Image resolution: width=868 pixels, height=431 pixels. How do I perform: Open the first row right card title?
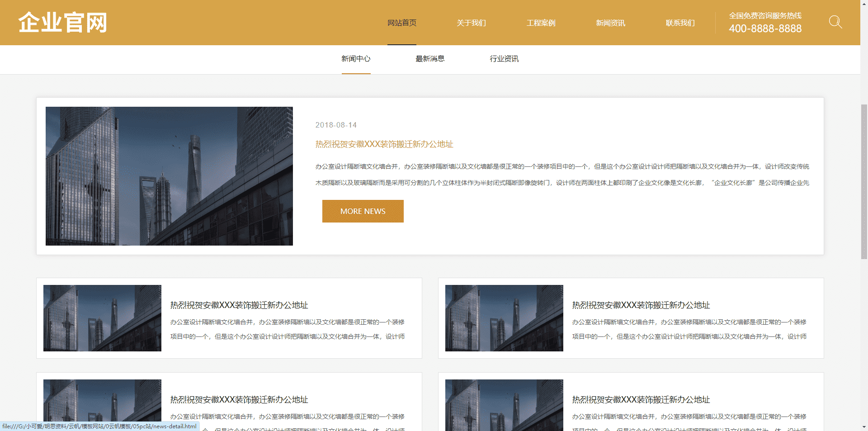click(x=641, y=305)
